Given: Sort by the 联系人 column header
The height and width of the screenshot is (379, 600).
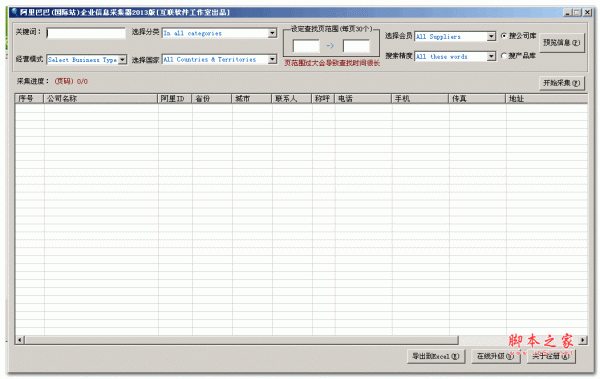Looking at the screenshot, I should [x=292, y=99].
